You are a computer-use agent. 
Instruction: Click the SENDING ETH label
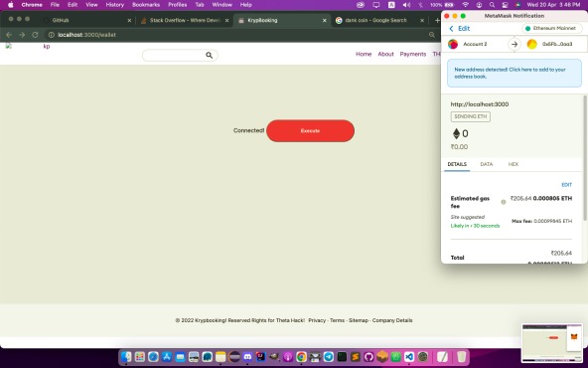(x=470, y=116)
